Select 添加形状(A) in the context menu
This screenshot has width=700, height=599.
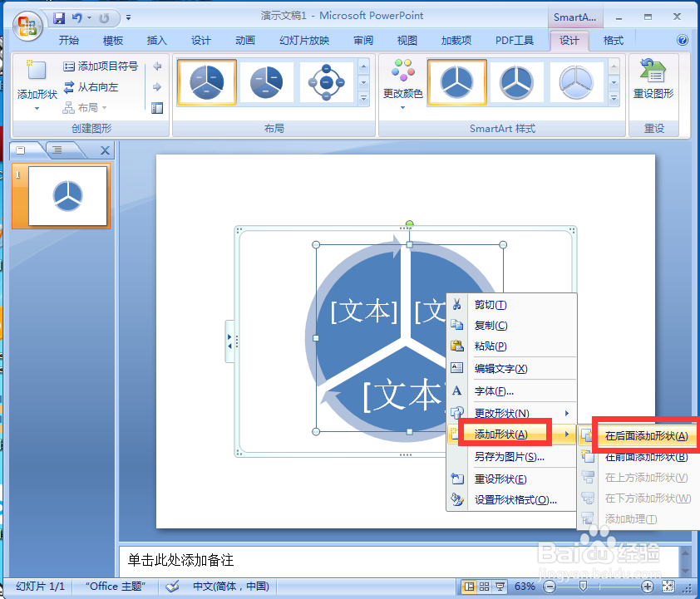(x=511, y=434)
